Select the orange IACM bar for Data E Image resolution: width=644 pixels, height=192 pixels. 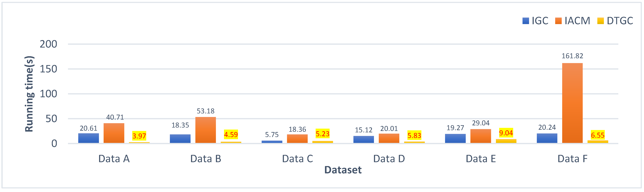[x=481, y=136]
